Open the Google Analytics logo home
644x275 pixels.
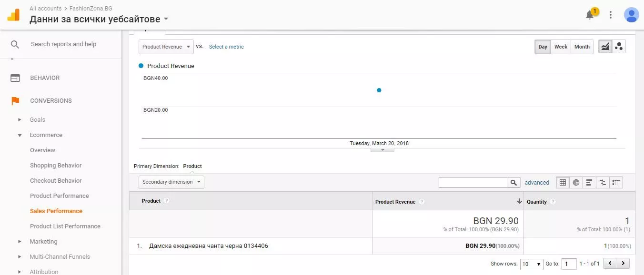point(13,14)
